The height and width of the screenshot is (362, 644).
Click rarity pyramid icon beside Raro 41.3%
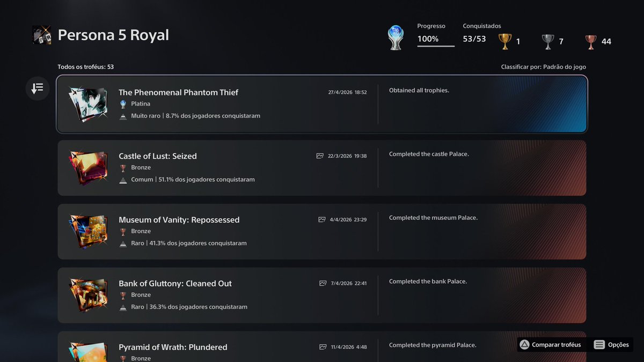tap(123, 243)
